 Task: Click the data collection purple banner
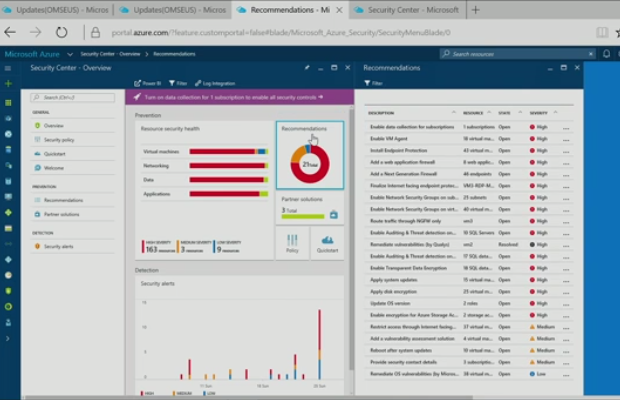(x=239, y=98)
